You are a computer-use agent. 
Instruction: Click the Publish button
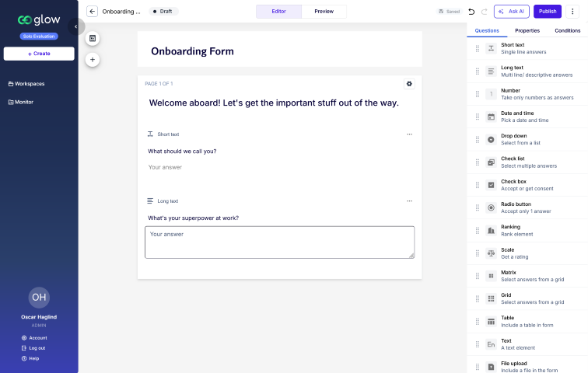tap(548, 12)
